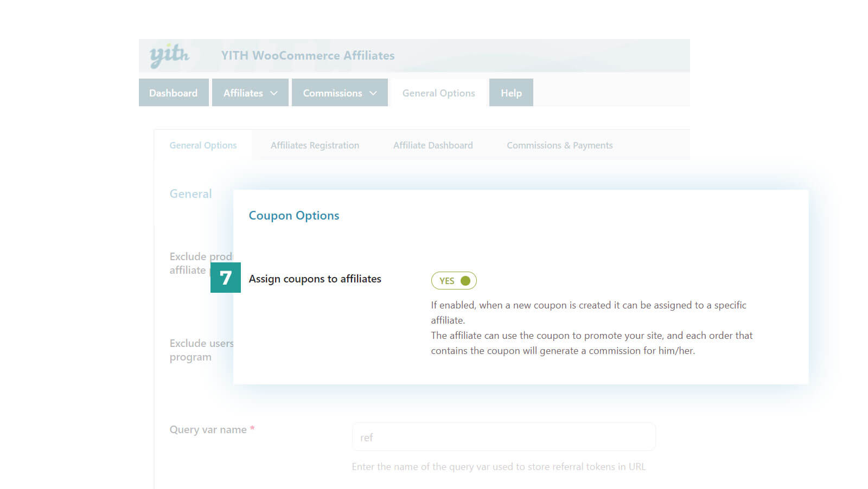The width and height of the screenshot is (868, 489).
Task: Click the Assign coupons to affiliates label
Action: (315, 279)
